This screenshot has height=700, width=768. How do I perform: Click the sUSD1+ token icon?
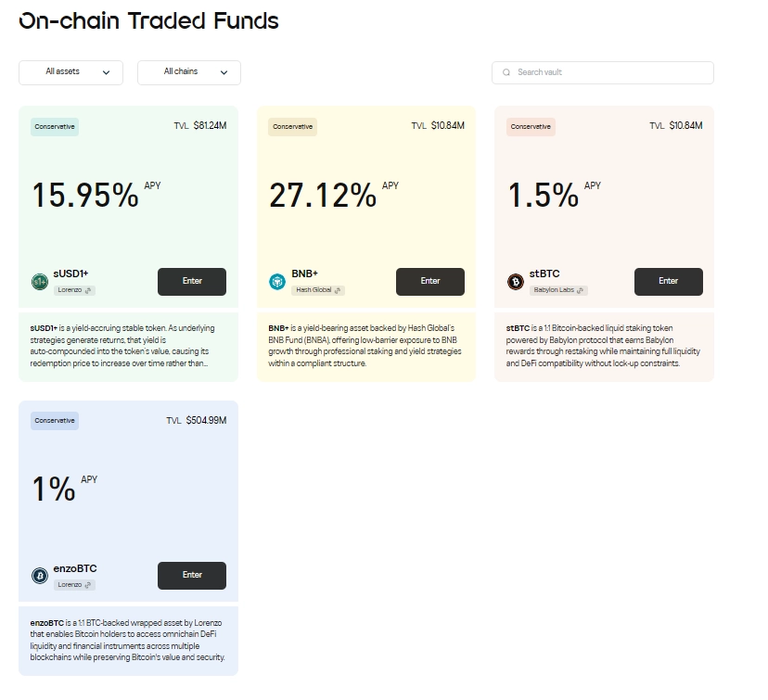(x=40, y=281)
